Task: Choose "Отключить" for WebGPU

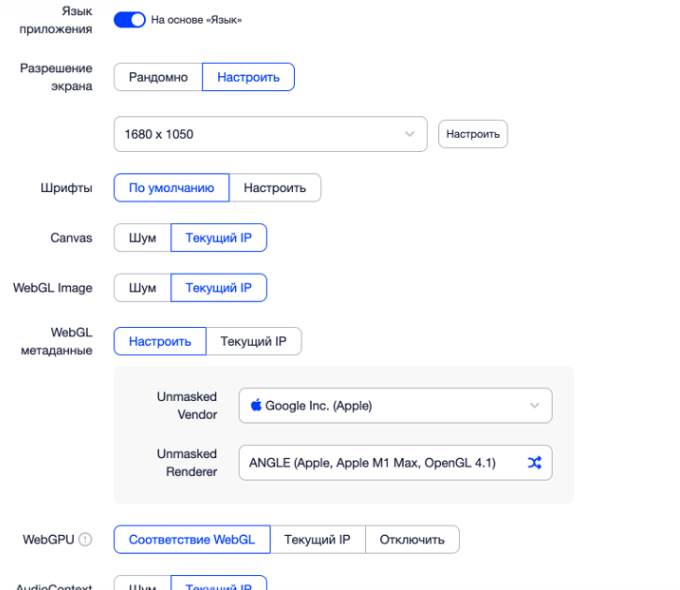Action: 412,540
